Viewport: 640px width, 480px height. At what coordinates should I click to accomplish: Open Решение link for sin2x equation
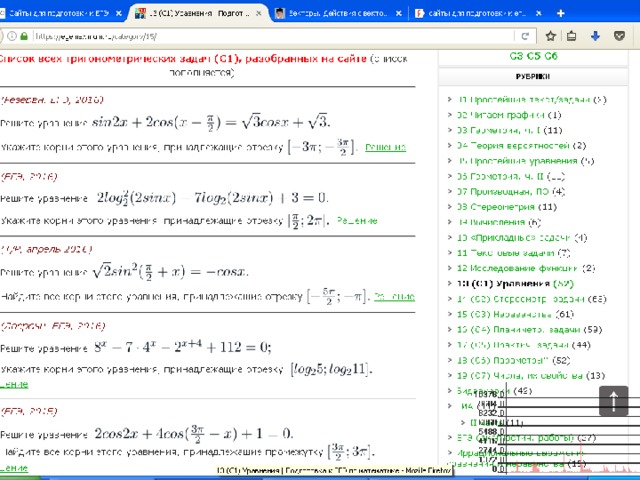[384, 147]
